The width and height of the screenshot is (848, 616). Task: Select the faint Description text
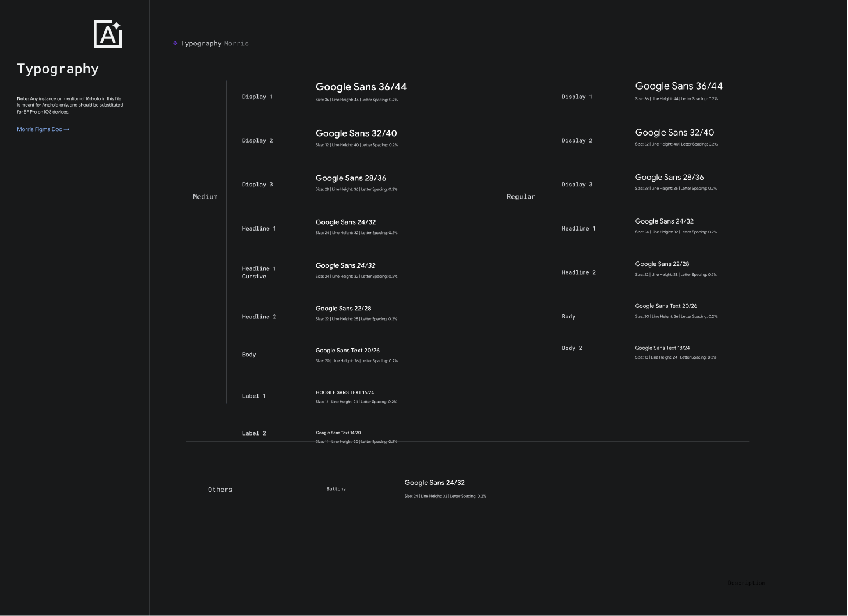point(746,583)
